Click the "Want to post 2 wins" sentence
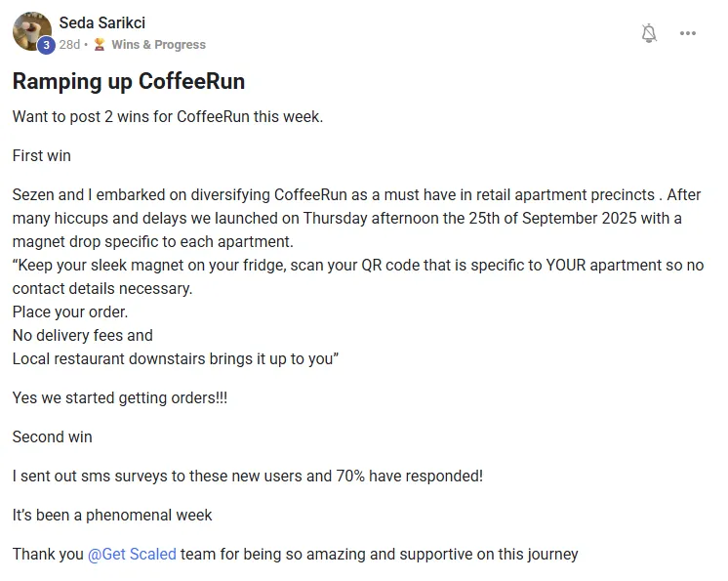 click(167, 117)
